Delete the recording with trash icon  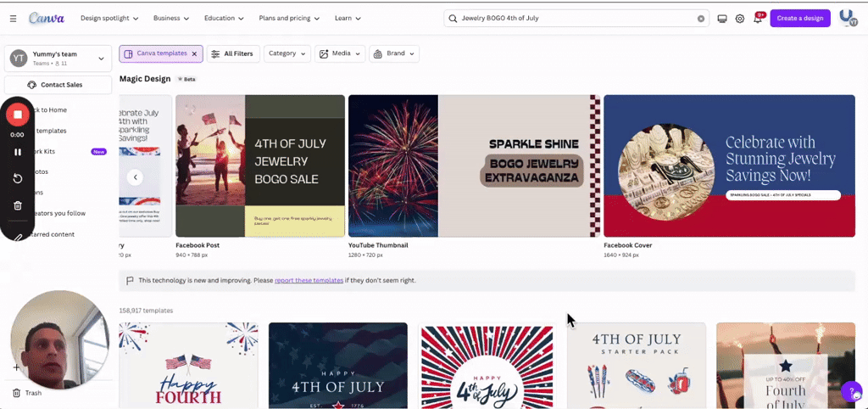coord(18,205)
